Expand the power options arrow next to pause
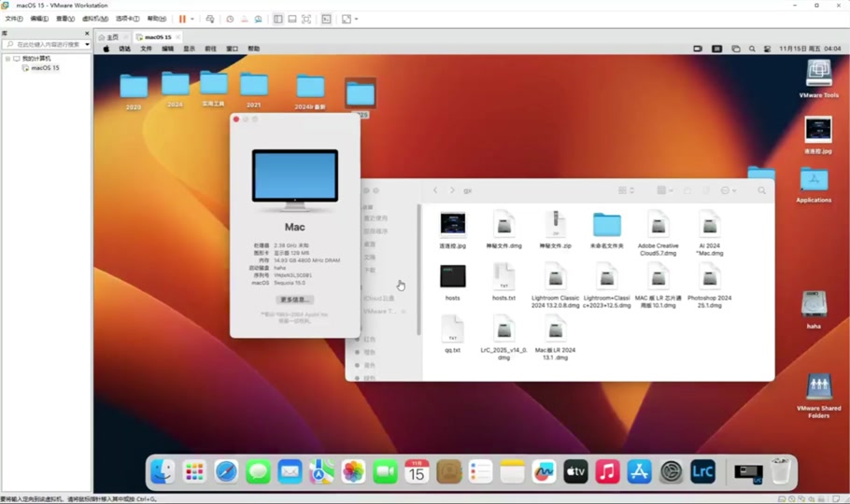Viewport: 850px width, 504px height. (x=192, y=19)
